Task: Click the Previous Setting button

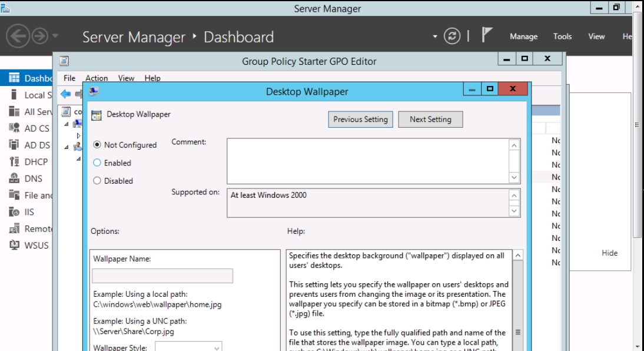Action: [361, 120]
